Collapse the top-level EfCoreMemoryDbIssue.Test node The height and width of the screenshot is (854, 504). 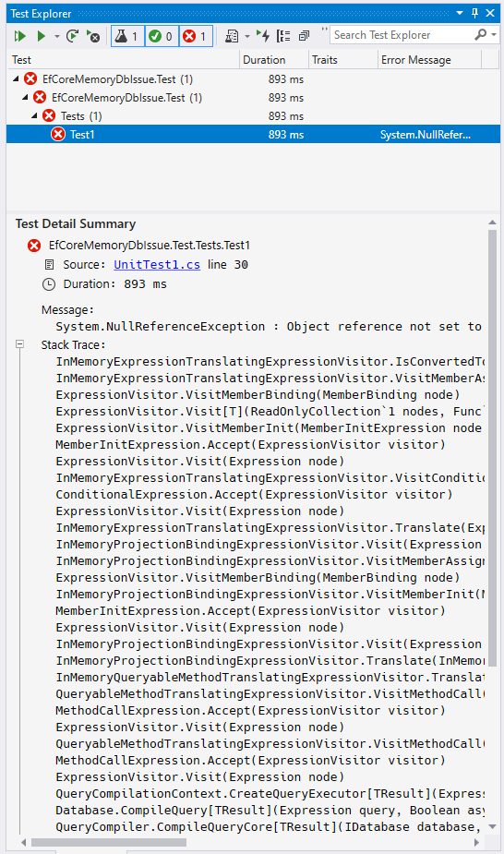16,79
